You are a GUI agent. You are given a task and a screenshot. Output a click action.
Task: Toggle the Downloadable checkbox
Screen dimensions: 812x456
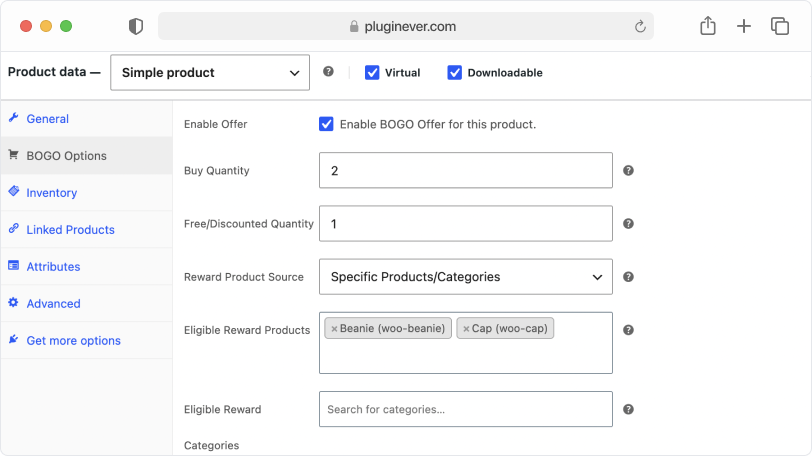(454, 72)
